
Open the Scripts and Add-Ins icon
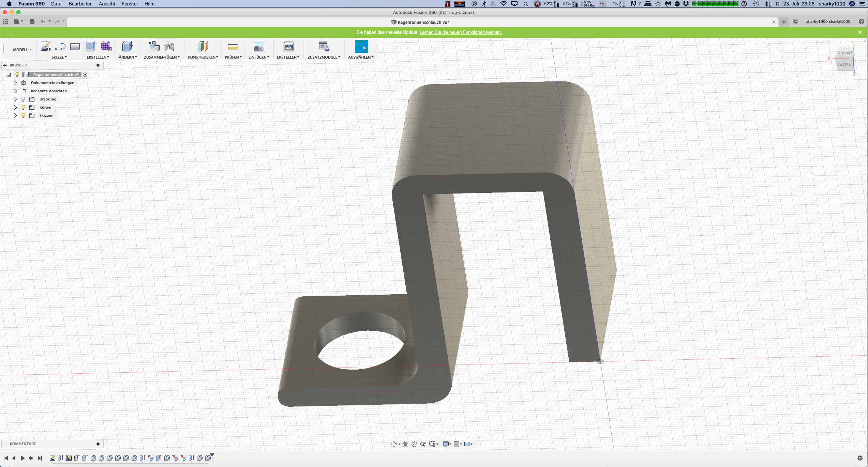324,46
